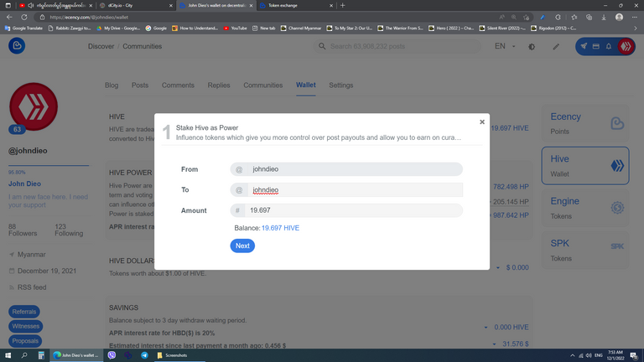Switch to the Posts tab
This screenshot has height=362, width=644.
click(x=140, y=85)
